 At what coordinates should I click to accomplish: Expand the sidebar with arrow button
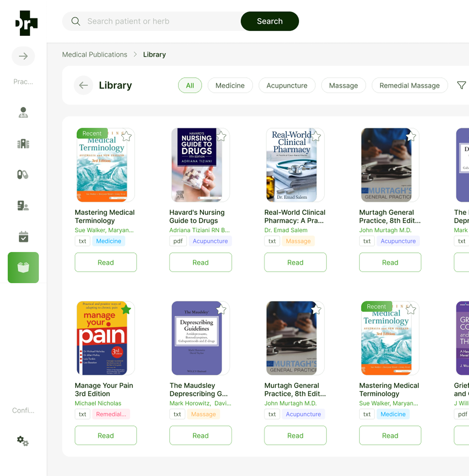coord(23,56)
